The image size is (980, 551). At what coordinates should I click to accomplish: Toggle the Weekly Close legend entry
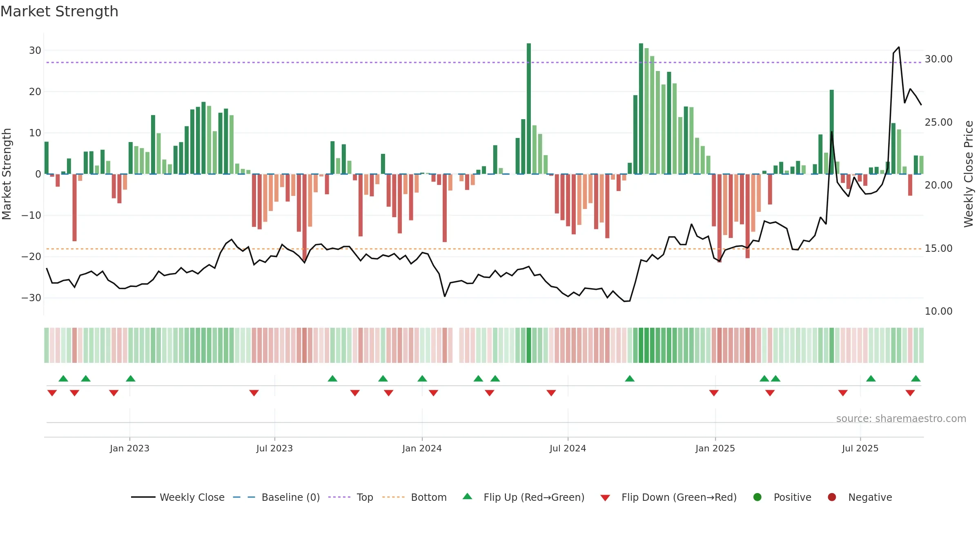click(x=178, y=497)
